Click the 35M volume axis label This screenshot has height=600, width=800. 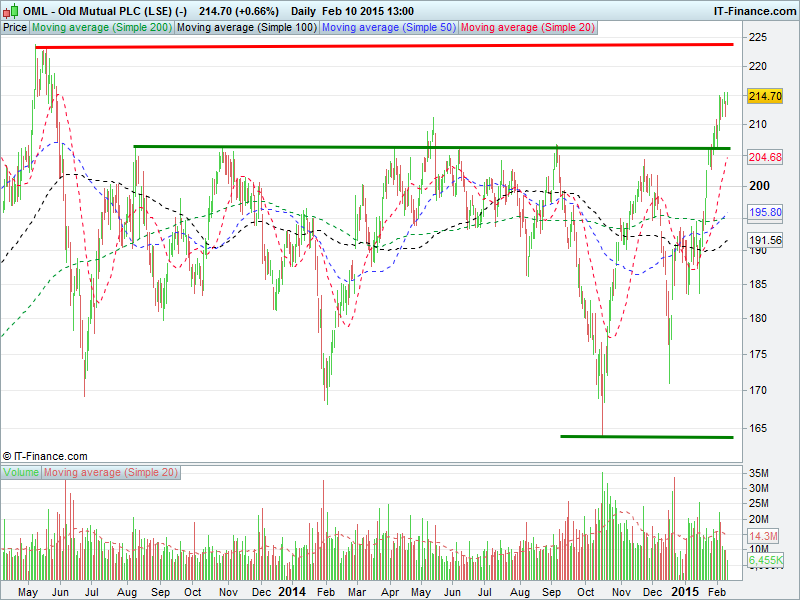(759, 473)
